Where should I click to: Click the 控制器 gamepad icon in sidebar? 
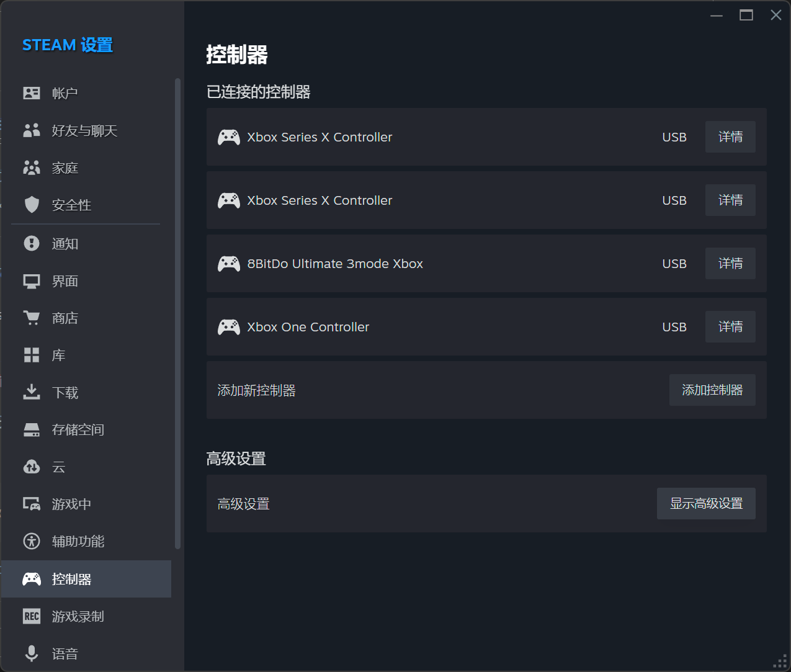tap(32, 579)
